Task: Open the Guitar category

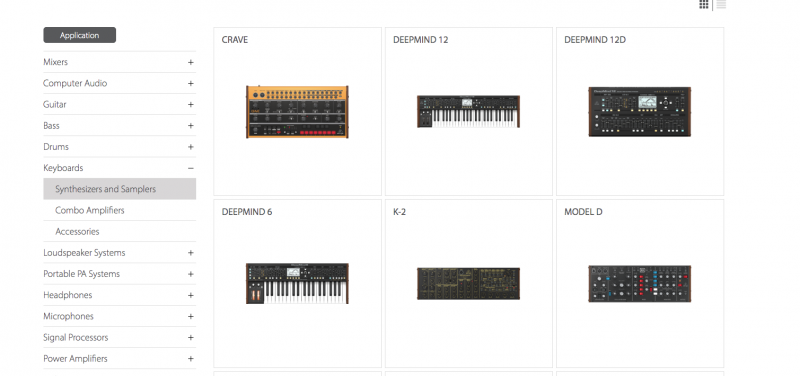Action: tap(55, 105)
